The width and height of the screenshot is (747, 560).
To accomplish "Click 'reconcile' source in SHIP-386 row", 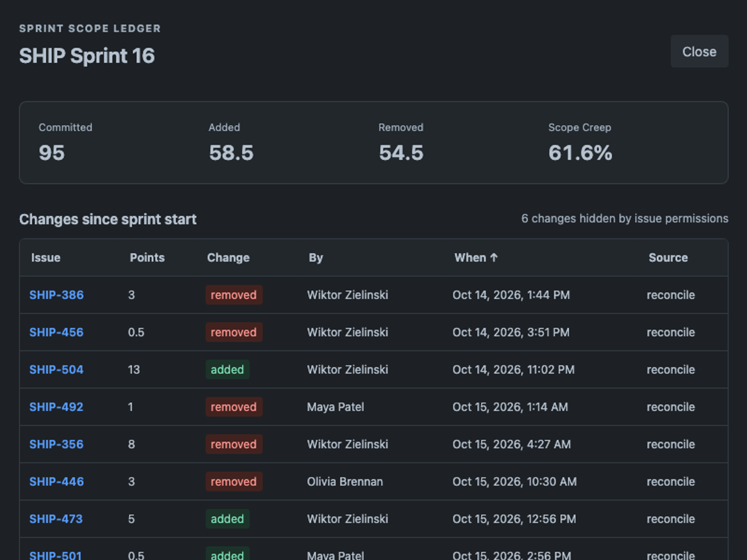I will pos(671,295).
